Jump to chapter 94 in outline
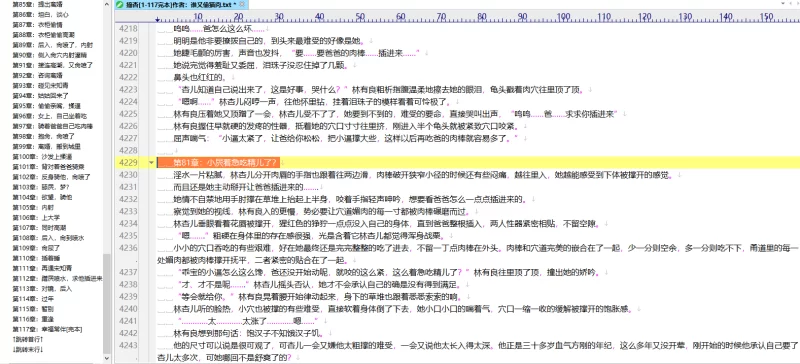Viewport: 800px width, 364px height. coord(41,95)
